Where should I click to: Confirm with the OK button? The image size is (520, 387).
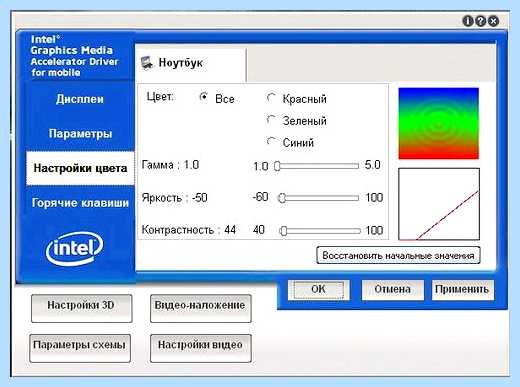pyautogui.click(x=318, y=289)
